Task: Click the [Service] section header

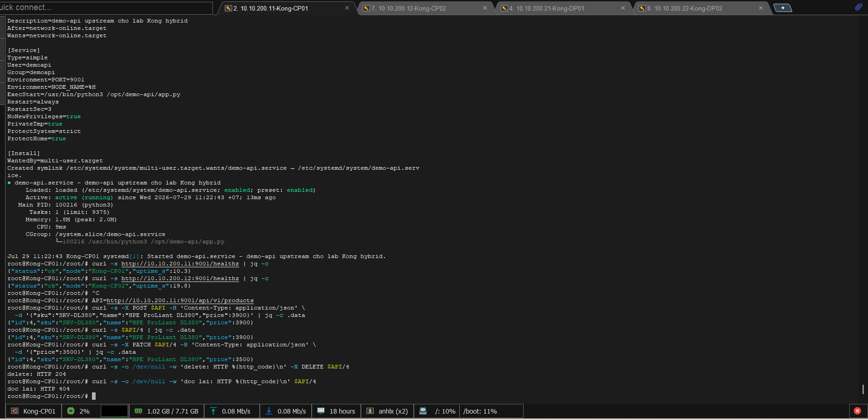Action: click(24, 50)
